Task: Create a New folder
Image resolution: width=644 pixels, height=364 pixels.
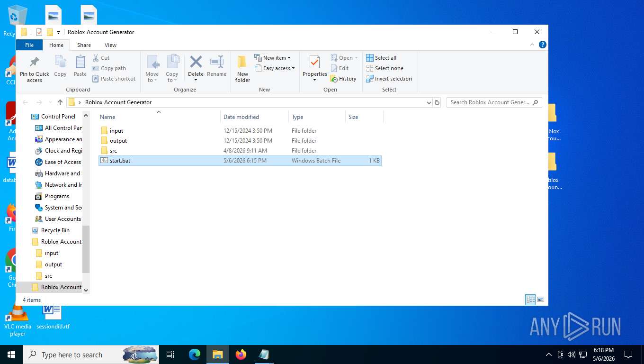Action: (242, 69)
